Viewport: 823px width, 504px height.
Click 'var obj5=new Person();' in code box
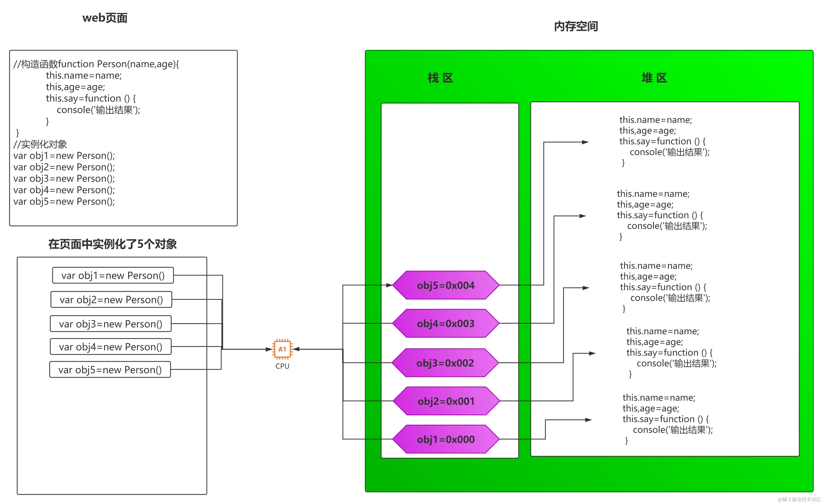[x=64, y=201]
